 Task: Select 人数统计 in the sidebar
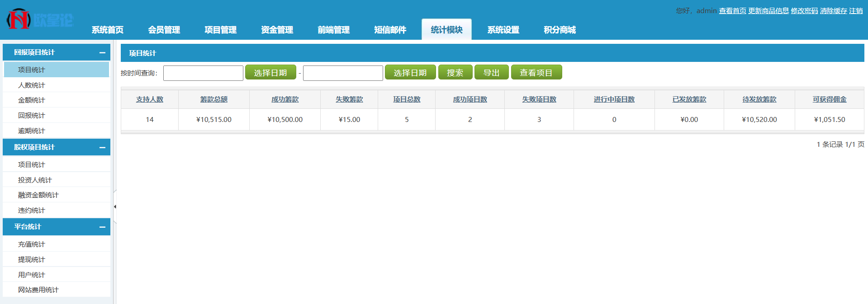(x=32, y=85)
